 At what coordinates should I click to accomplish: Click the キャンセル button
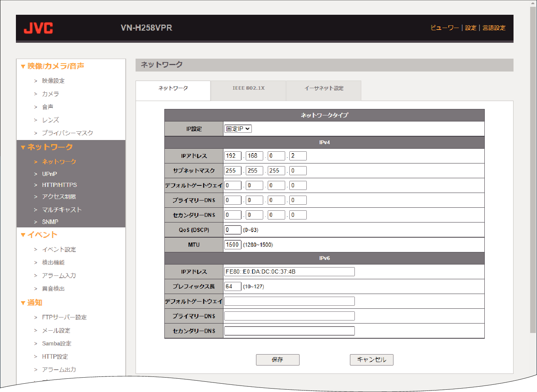[x=372, y=360]
